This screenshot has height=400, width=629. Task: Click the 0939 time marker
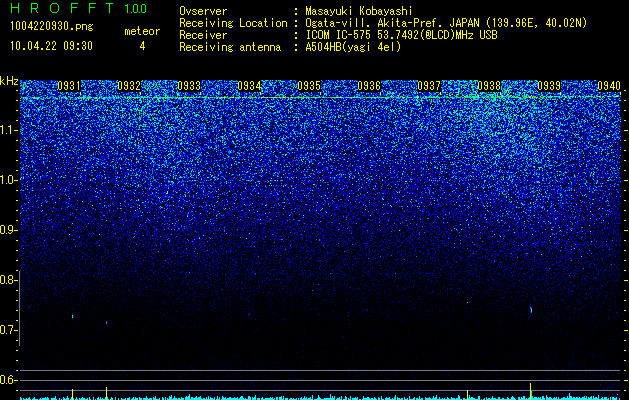549,86
